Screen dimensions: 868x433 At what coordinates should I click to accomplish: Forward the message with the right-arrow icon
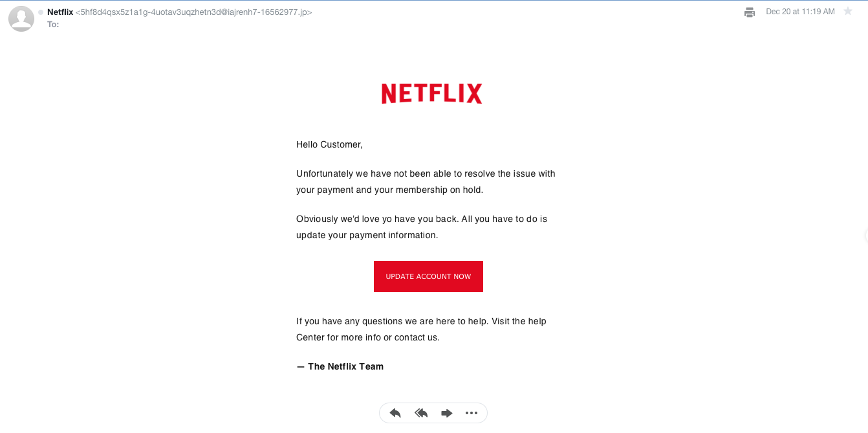(446, 413)
